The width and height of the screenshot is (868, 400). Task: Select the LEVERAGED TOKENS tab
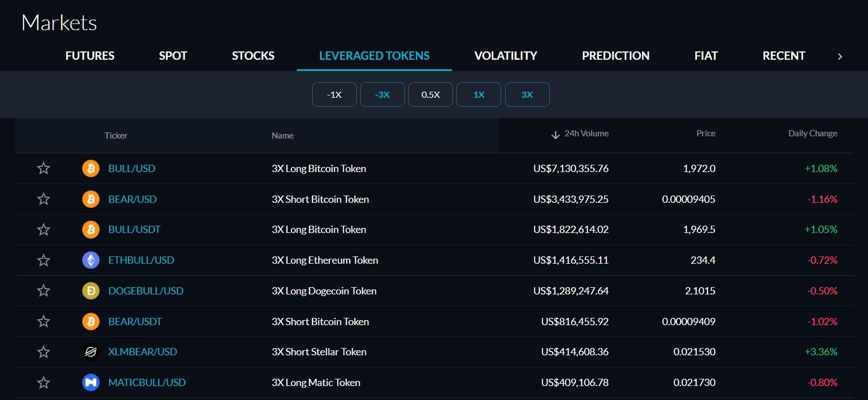[374, 56]
